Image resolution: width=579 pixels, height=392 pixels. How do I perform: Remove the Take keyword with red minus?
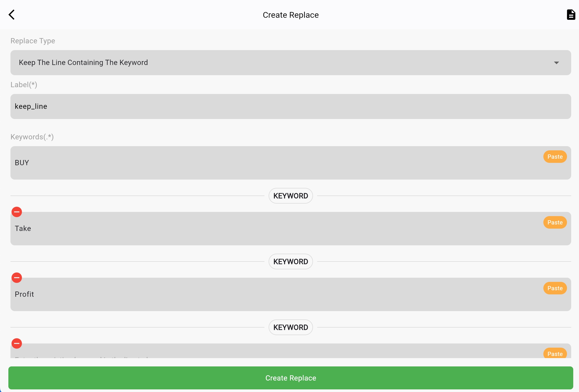click(x=17, y=212)
